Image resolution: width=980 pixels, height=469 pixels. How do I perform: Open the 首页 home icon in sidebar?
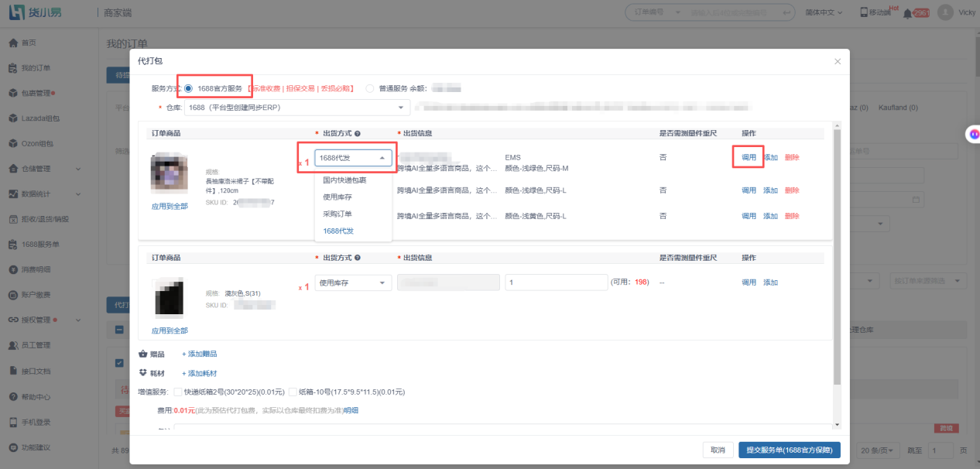(13, 43)
